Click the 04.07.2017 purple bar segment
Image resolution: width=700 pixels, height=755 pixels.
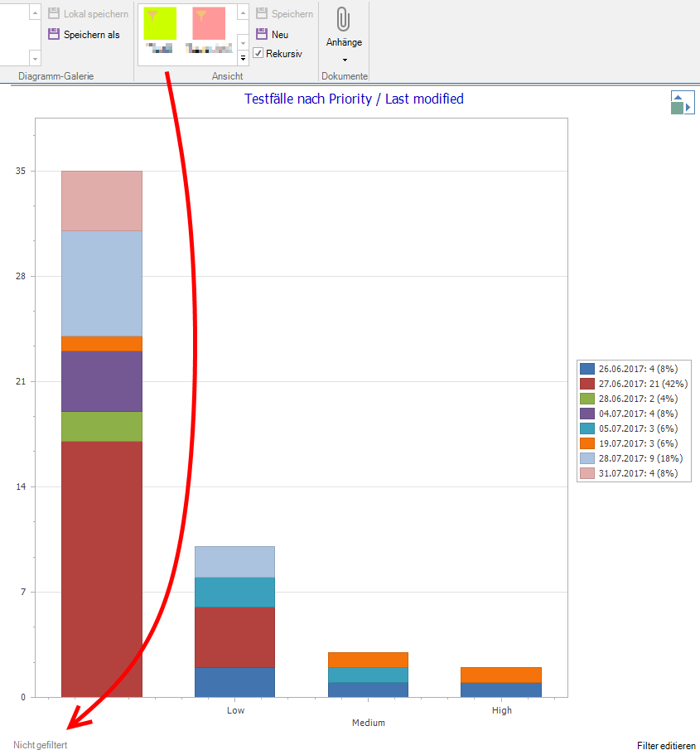click(102, 381)
